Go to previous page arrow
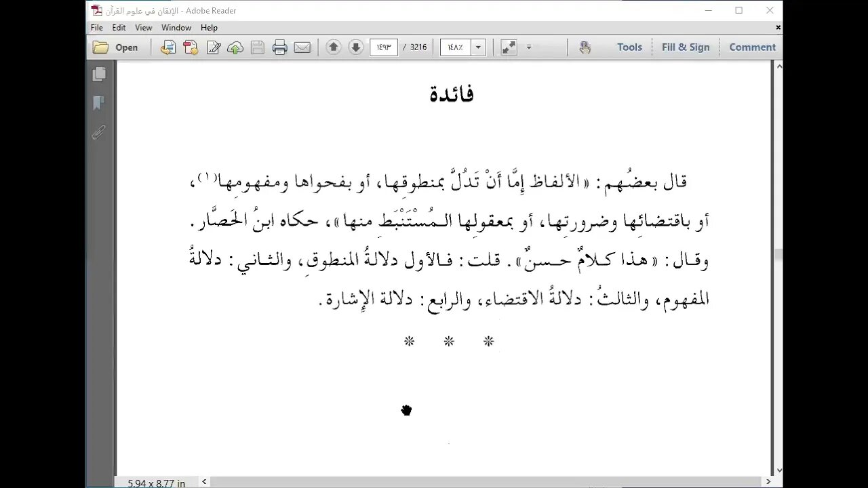 click(x=333, y=47)
